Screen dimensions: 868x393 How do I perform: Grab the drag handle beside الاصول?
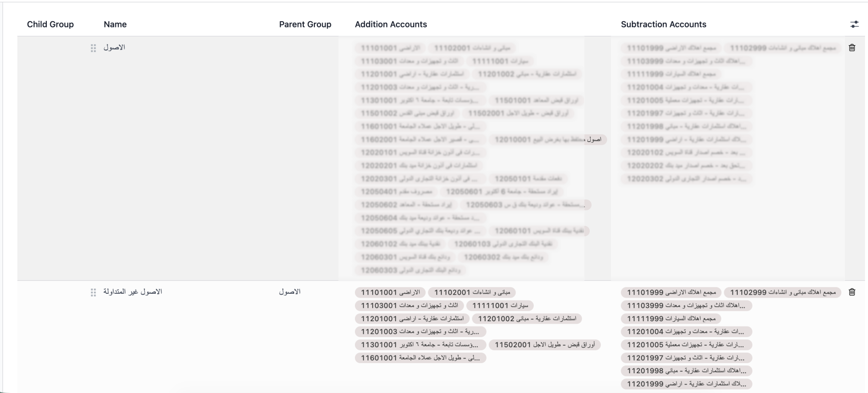tap(93, 48)
